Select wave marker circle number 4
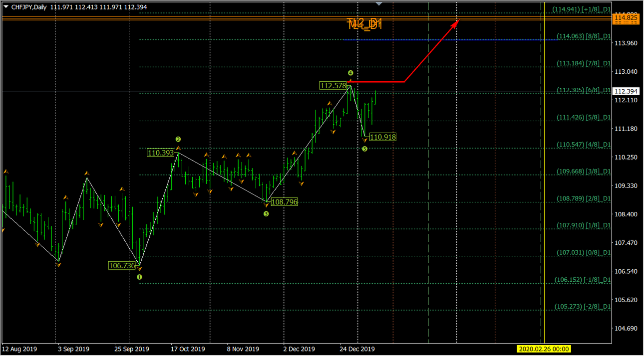Screen dimensions: 644x356 pyautogui.click(x=350, y=73)
